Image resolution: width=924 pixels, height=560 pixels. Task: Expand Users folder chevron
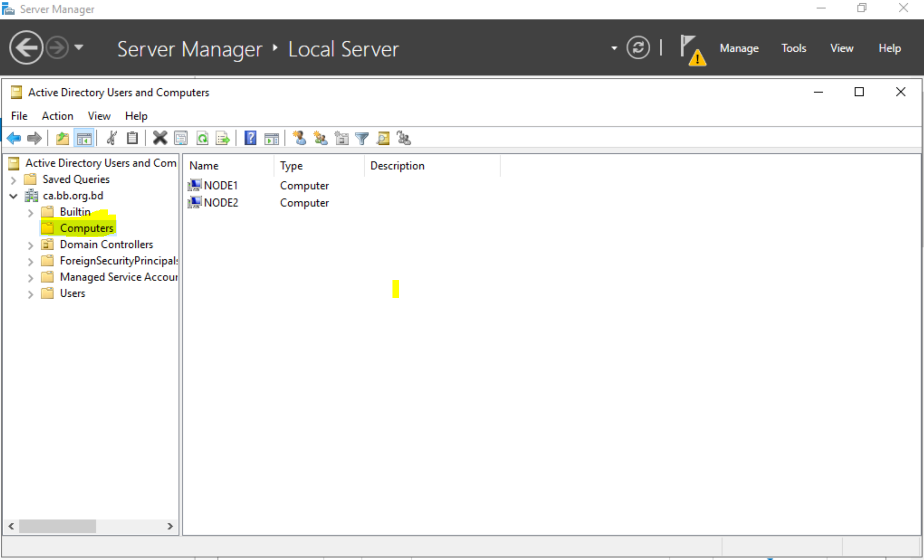tap(31, 294)
